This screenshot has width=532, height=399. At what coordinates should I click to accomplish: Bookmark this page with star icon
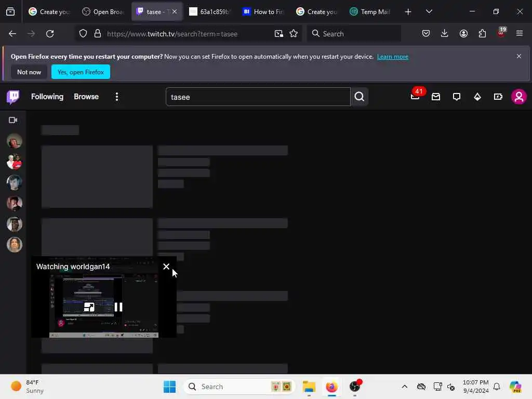click(294, 34)
